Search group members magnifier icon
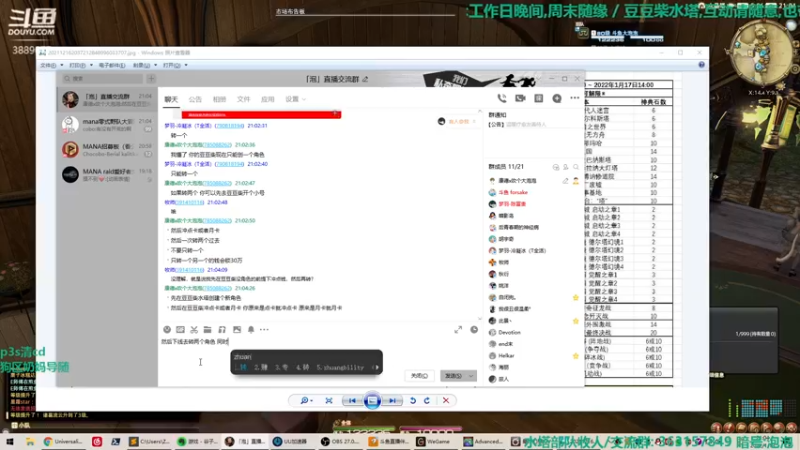Screen dimensions: 800x450 [576, 167]
